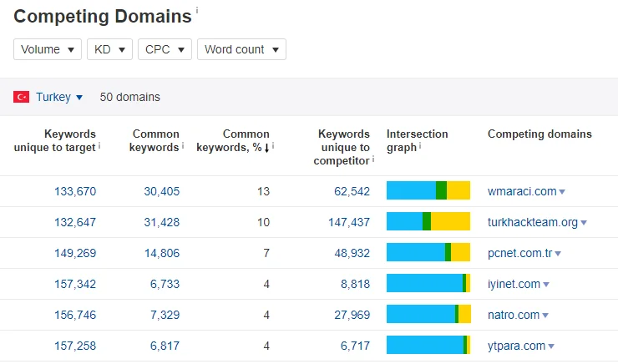The image size is (618, 364).
Task: Open the turkhackteam.org competing domain link
Action: coord(532,222)
